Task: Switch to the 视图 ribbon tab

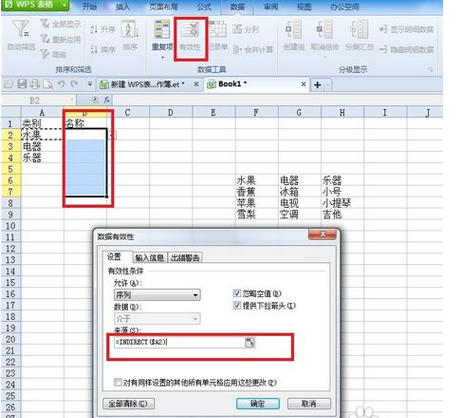Action: [x=304, y=6]
